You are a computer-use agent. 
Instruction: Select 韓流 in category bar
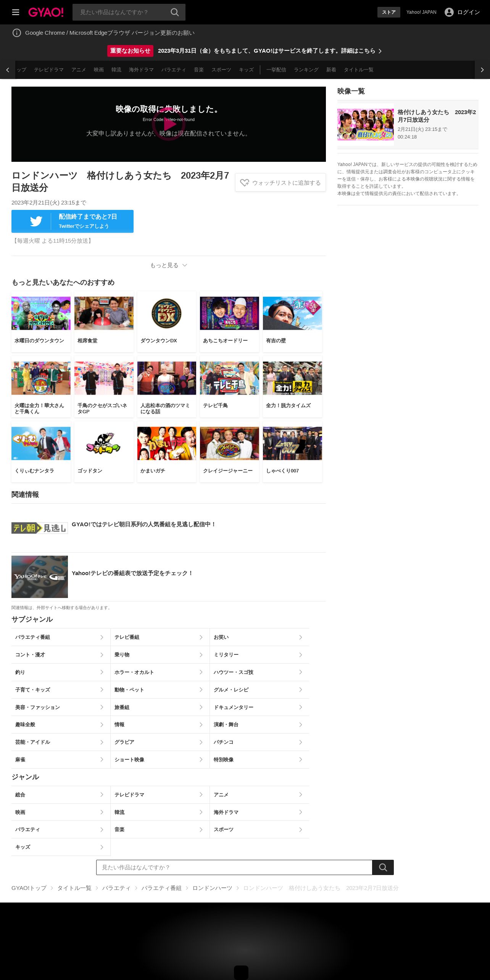click(116, 70)
